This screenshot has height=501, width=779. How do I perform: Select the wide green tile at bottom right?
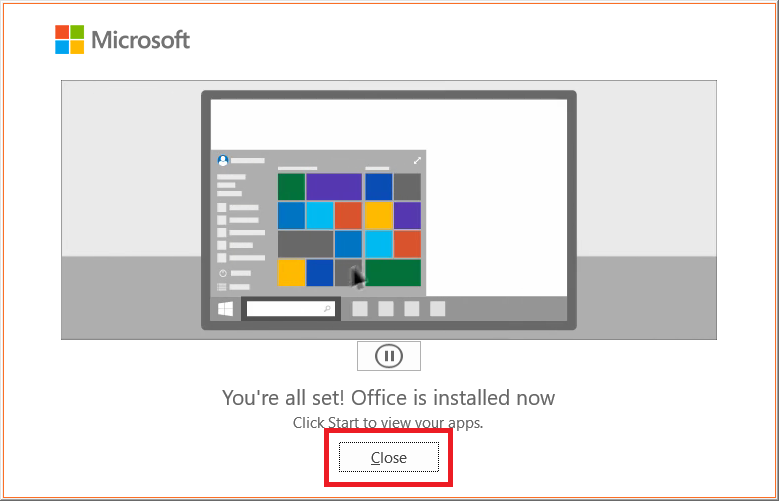pyautogui.click(x=393, y=273)
